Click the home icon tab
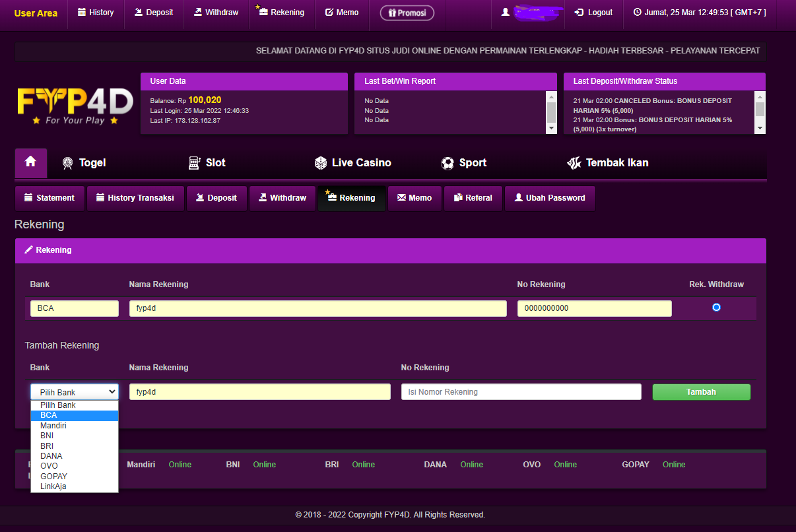The width and height of the screenshot is (796, 532). (31, 162)
